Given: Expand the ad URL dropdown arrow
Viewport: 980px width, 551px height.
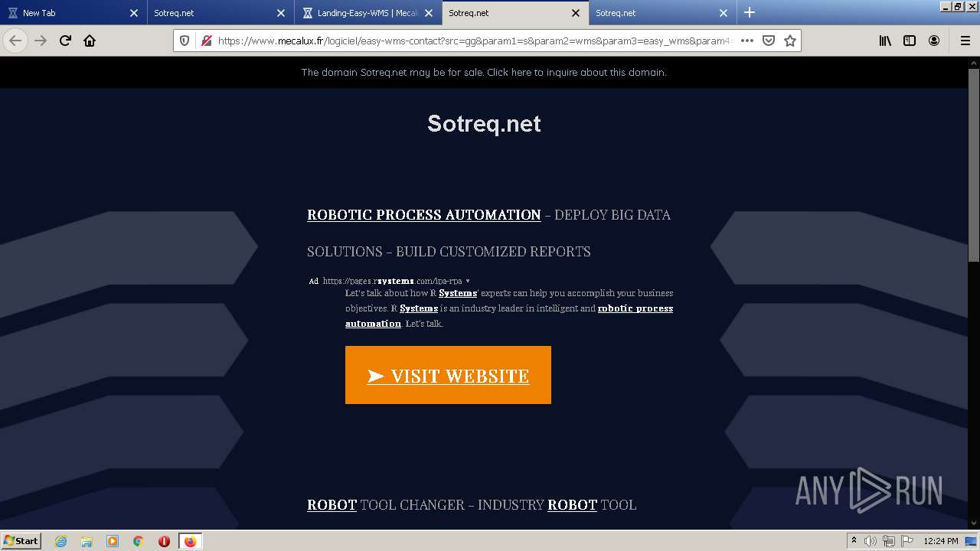Looking at the screenshot, I should coord(468,281).
